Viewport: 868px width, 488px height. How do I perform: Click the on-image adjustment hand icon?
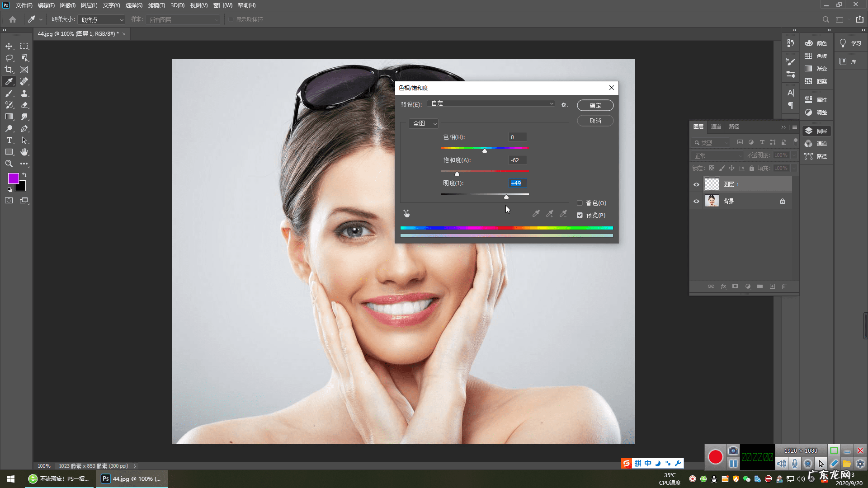coord(406,213)
